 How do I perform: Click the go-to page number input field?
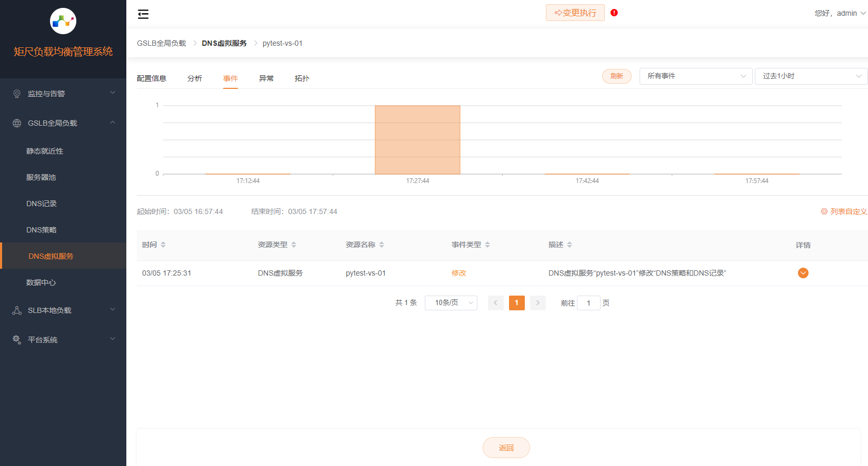point(588,303)
